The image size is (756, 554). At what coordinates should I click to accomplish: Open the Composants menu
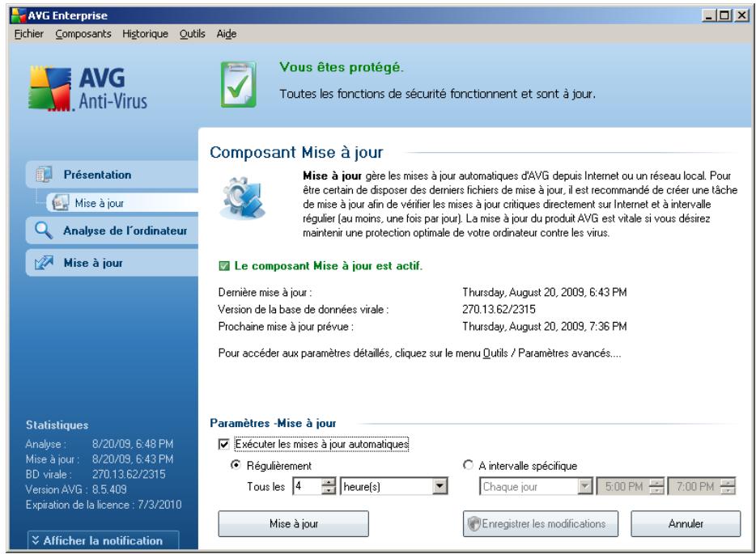click(x=83, y=34)
